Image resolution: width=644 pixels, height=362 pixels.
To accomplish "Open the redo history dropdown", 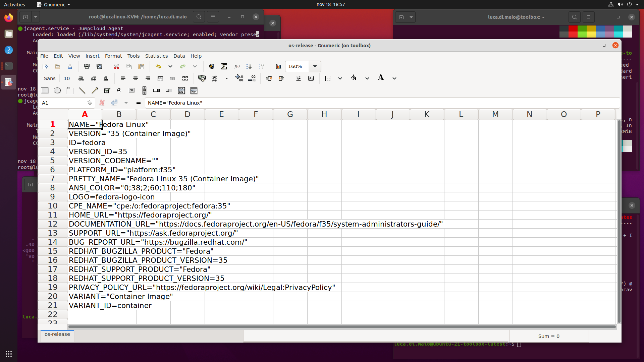I will click(195, 66).
